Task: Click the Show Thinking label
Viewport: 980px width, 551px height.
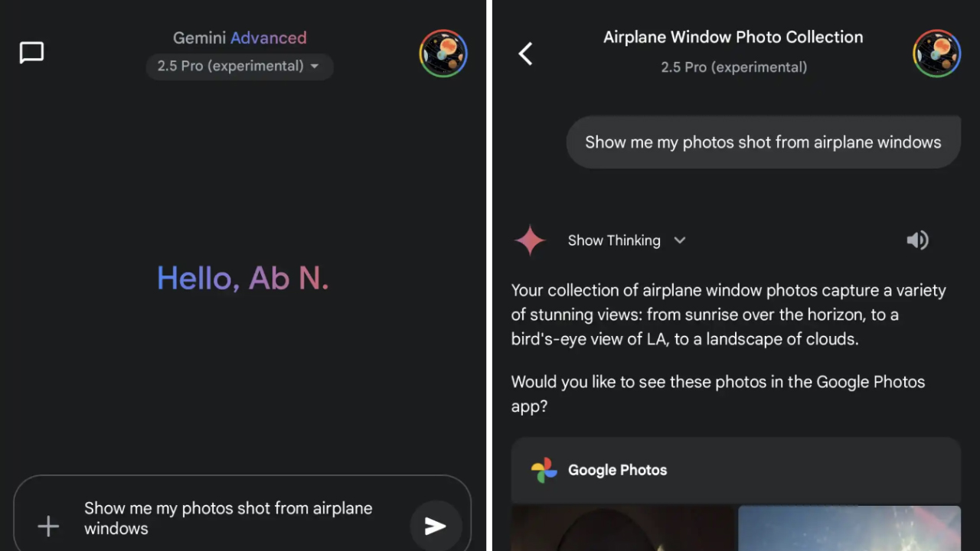Action: tap(613, 240)
